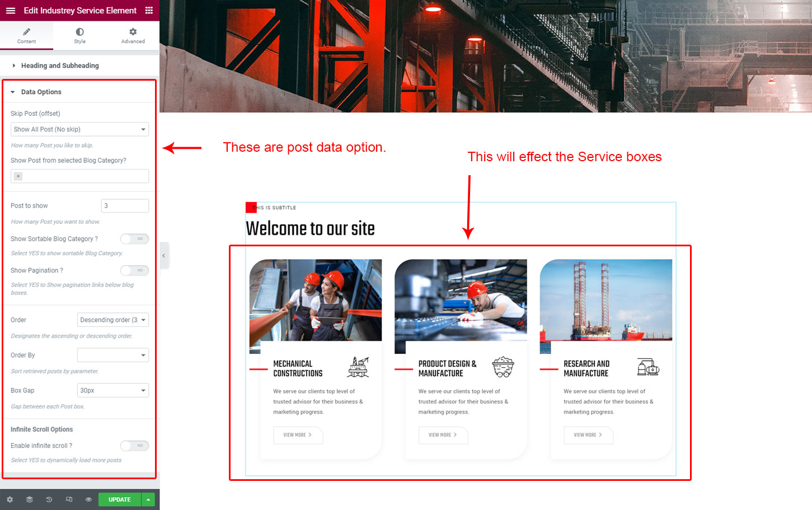Toggle Show Sortable Blog Category switch

pos(134,239)
